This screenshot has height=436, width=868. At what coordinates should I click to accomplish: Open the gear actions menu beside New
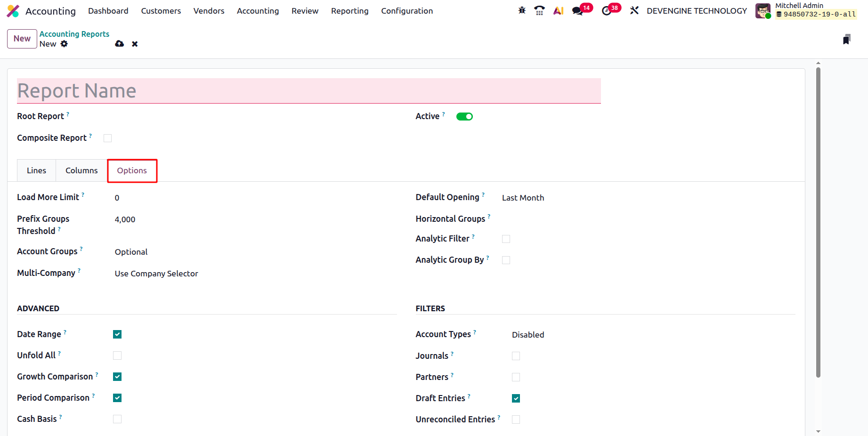point(64,44)
